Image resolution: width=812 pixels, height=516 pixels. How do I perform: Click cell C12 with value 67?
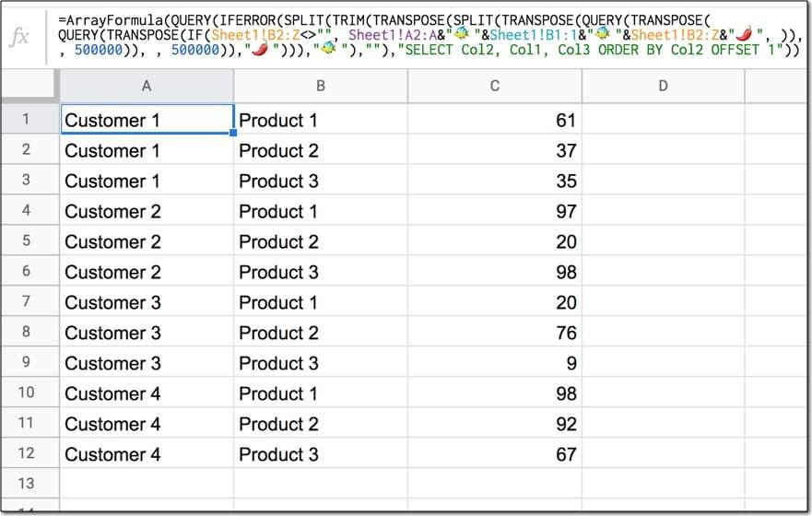tap(495, 452)
